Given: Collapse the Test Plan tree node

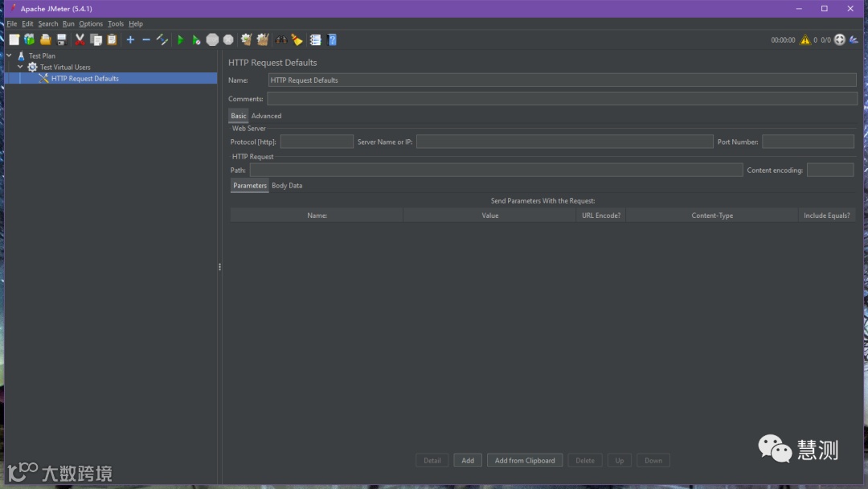Looking at the screenshot, I should (x=10, y=55).
